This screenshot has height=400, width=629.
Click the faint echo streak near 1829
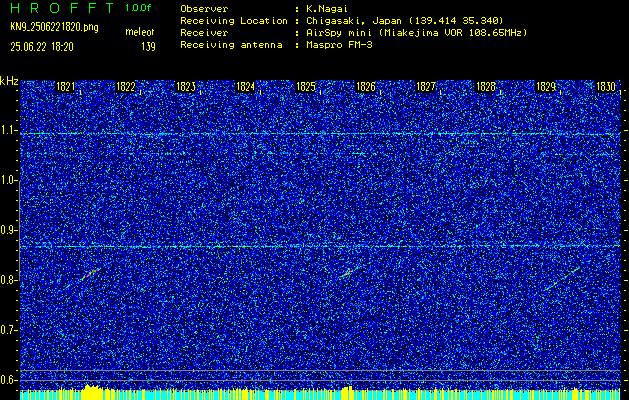point(562,279)
